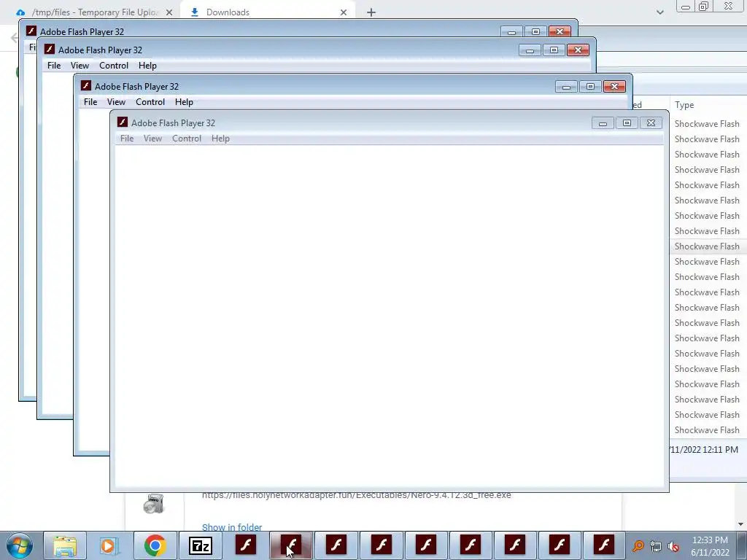Click the Flash logo of the second Flash Player window
Image resolution: width=747 pixels, height=560 pixels.
click(x=49, y=49)
